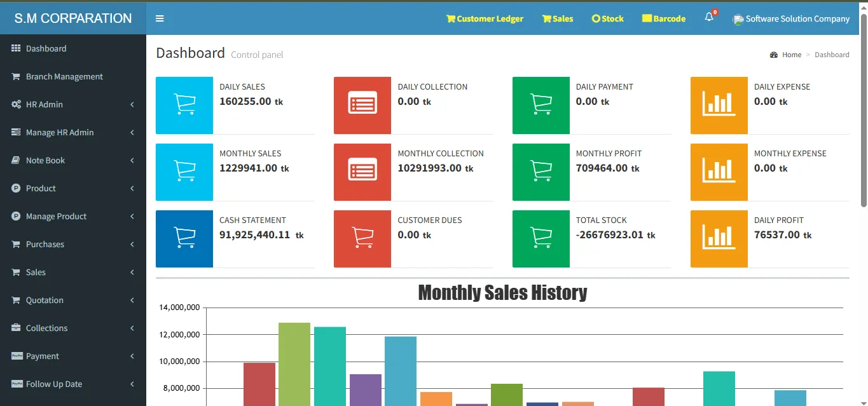Click the Customer Dues red cart tile
The image size is (868, 406).
pyautogui.click(x=362, y=239)
